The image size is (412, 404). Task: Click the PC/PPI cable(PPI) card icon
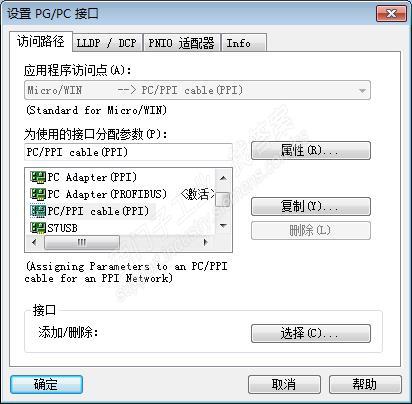pyautogui.click(x=38, y=211)
